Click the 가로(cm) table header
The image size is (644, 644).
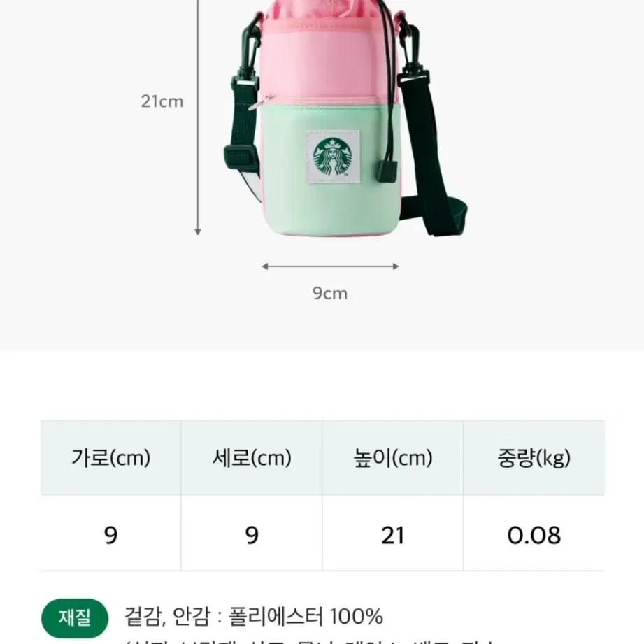(111, 457)
